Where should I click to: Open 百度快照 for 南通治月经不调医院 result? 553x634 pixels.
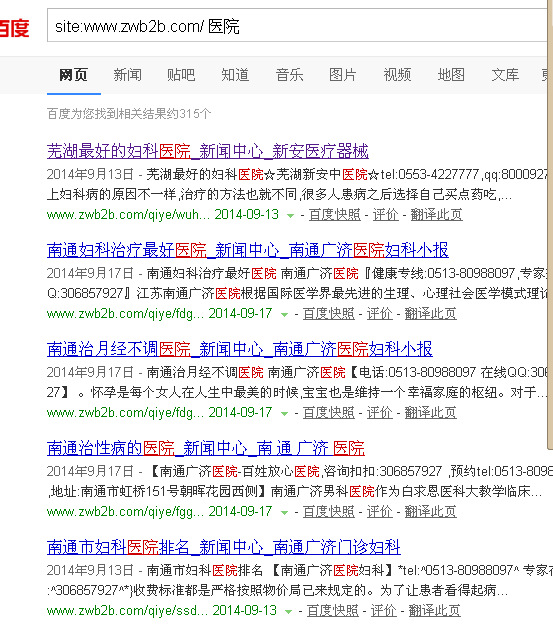pyautogui.click(x=329, y=413)
